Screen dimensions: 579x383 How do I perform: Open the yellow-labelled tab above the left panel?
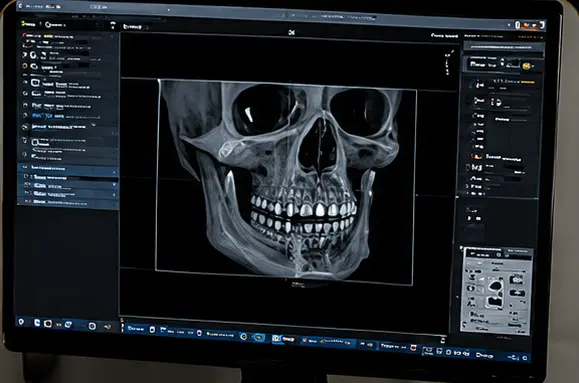point(28,24)
